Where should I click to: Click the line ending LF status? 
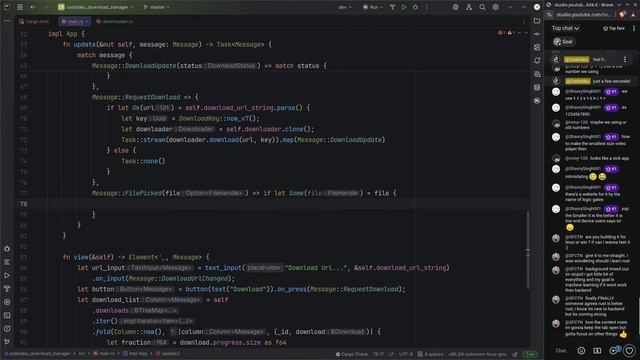pyautogui.click(x=391, y=354)
